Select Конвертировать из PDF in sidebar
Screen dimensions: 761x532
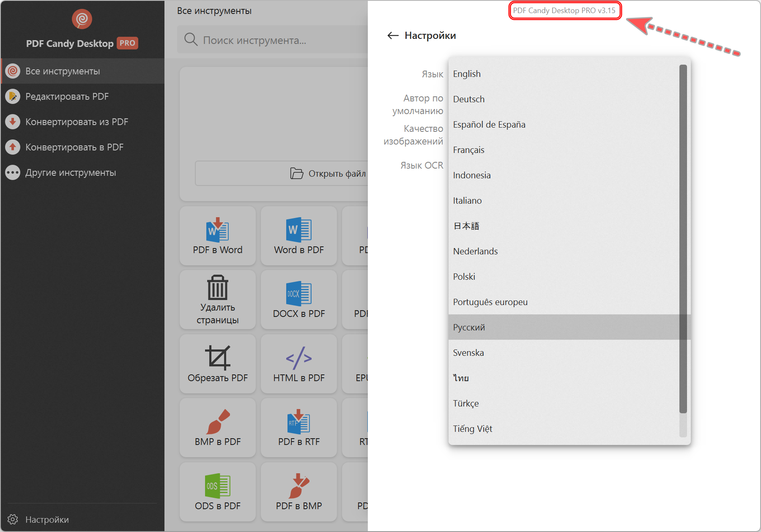(83, 122)
